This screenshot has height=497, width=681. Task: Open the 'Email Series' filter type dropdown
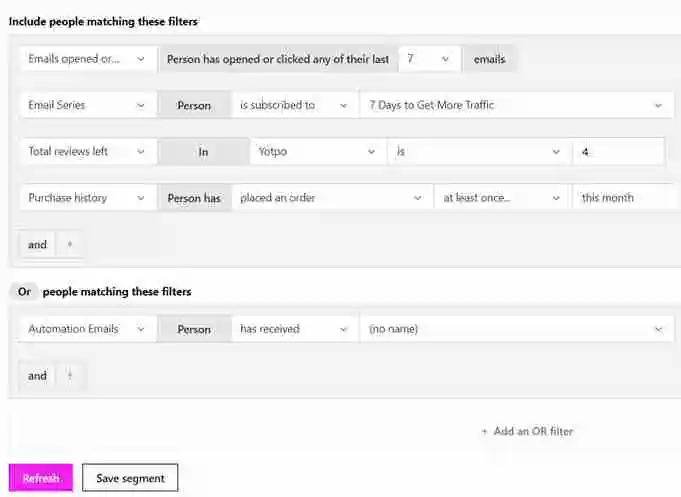click(x=88, y=105)
